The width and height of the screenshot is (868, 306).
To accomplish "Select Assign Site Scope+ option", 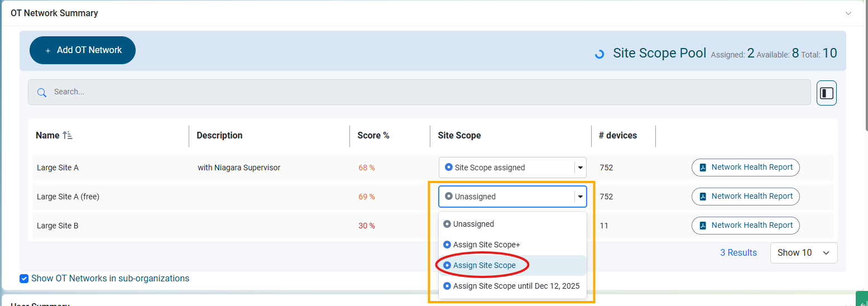I will click(x=512, y=245).
